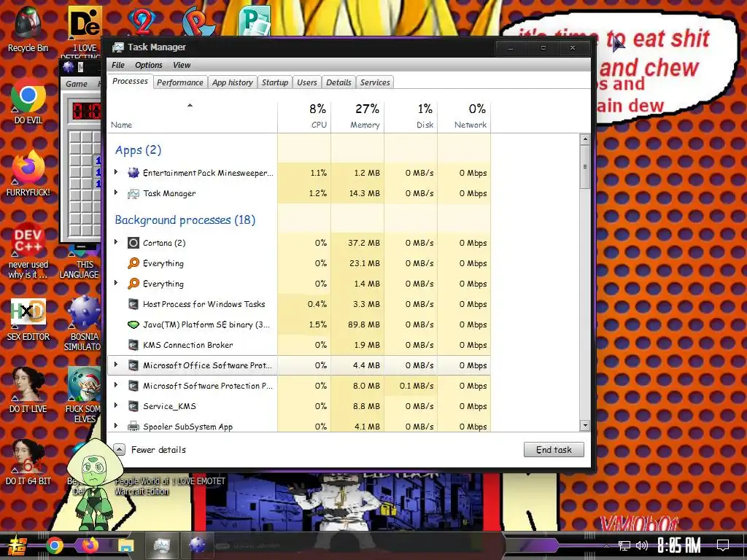Click the Host Process for Windows Tasks icon
The image size is (747, 560).
133,304
